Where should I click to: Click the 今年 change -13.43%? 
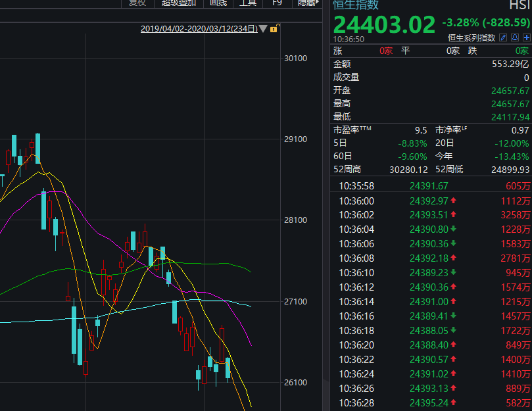coord(512,157)
